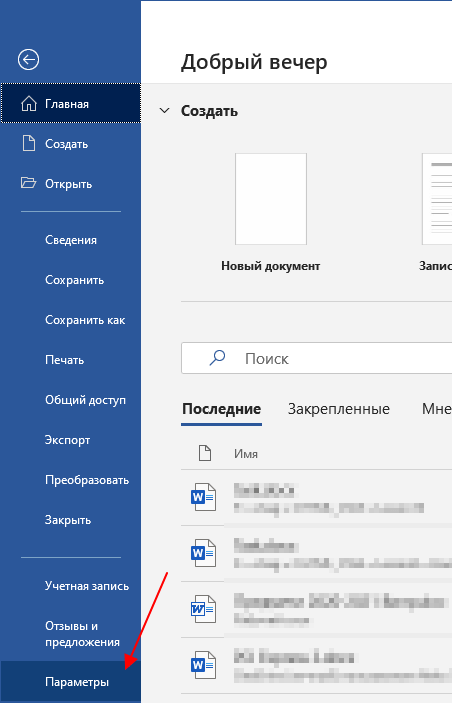452x703 pixels.
Task: Select Главная in the sidebar
Action: point(70,104)
